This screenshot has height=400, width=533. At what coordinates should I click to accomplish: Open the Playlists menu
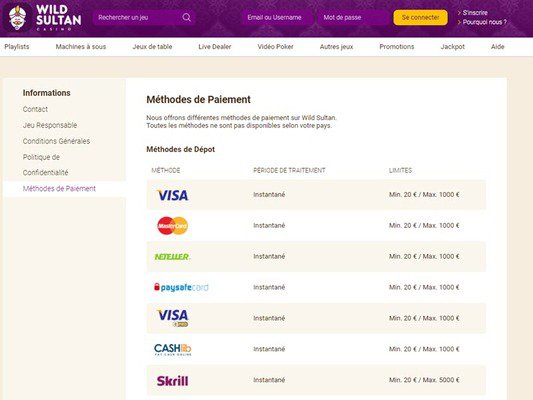tap(17, 47)
